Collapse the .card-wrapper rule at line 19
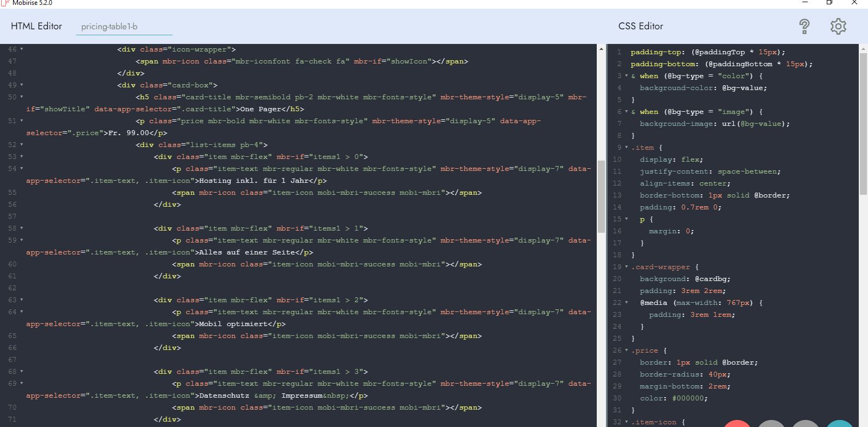This screenshot has width=868, height=427. click(627, 267)
